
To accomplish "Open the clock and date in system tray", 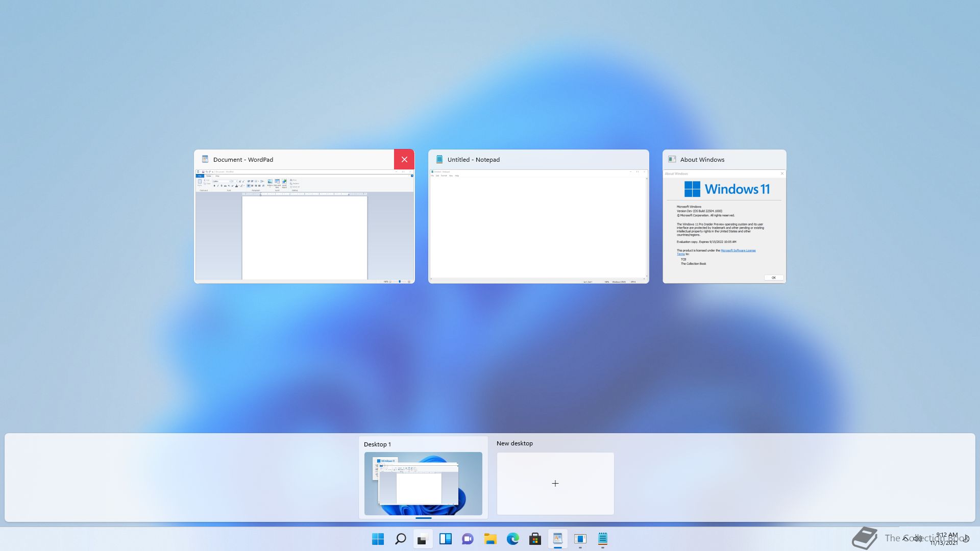I will coord(945,539).
